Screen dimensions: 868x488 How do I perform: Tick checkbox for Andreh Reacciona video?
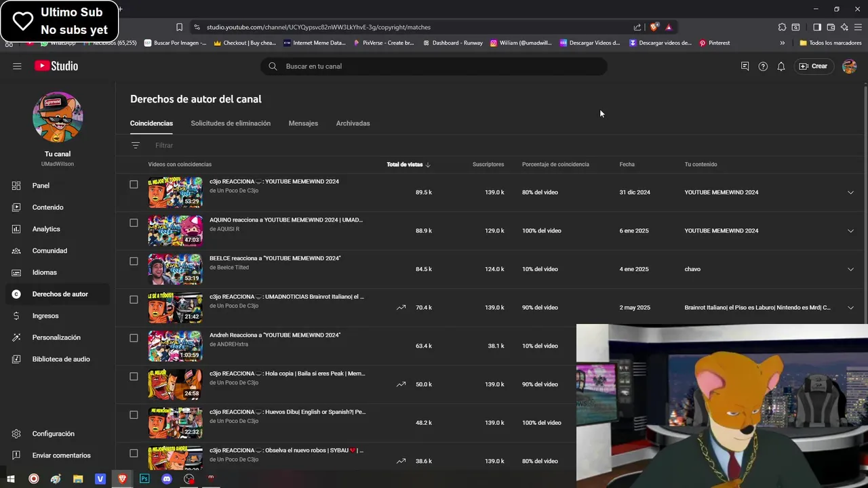coord(134,338)
